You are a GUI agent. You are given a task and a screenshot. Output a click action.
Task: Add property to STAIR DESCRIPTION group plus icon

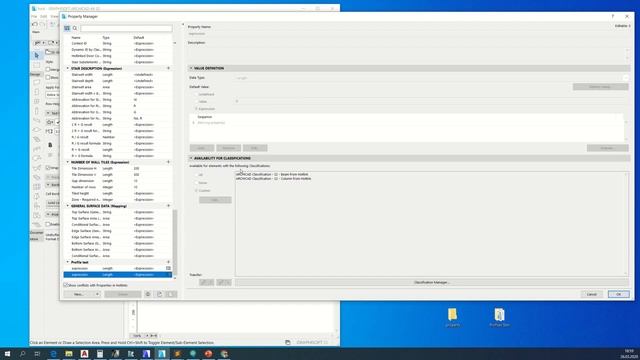pos(168,68)
